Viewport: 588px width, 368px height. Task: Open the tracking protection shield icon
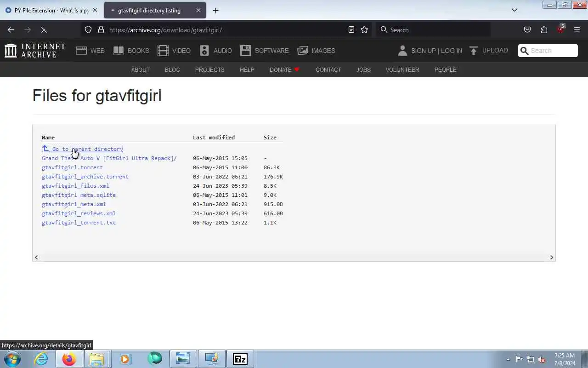coord(88,30)
